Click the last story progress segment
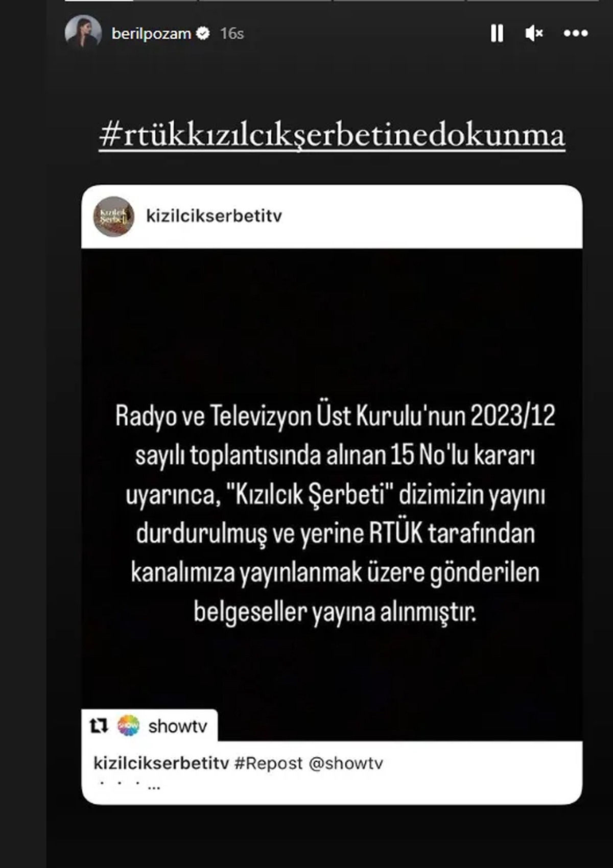The width and height of the screenshot is (613, 868). 533,1
